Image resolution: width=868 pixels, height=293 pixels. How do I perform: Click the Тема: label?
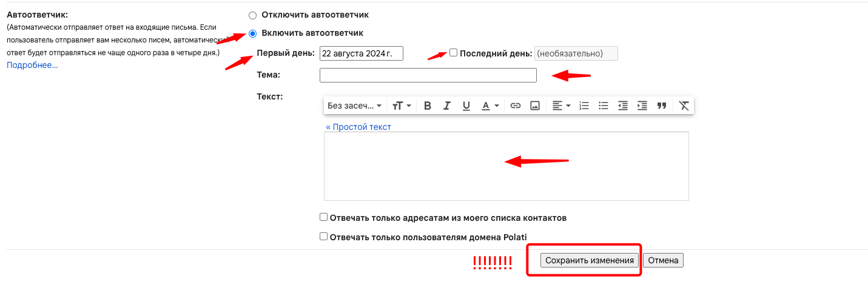tap(268, 75)
